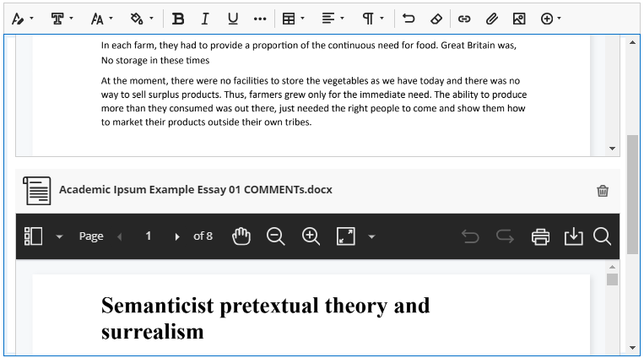This screenshot has height=358, width=644.
Task: Delete the attached docx file
Action: tap(603, 191)
